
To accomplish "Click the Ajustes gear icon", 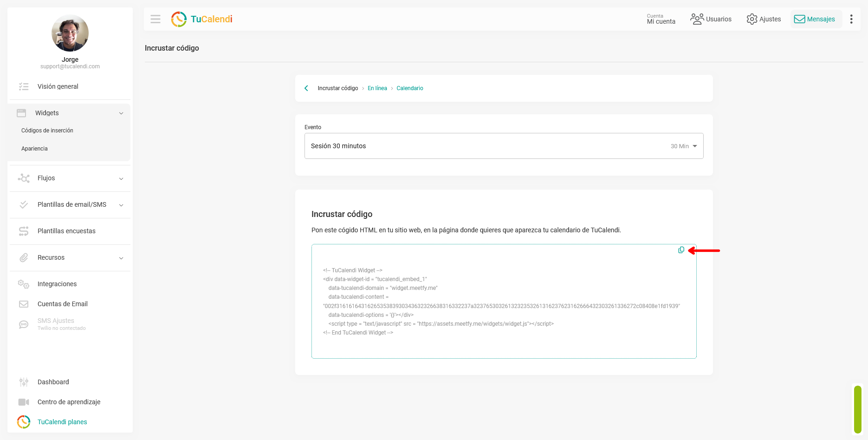I will coord(752,19).
